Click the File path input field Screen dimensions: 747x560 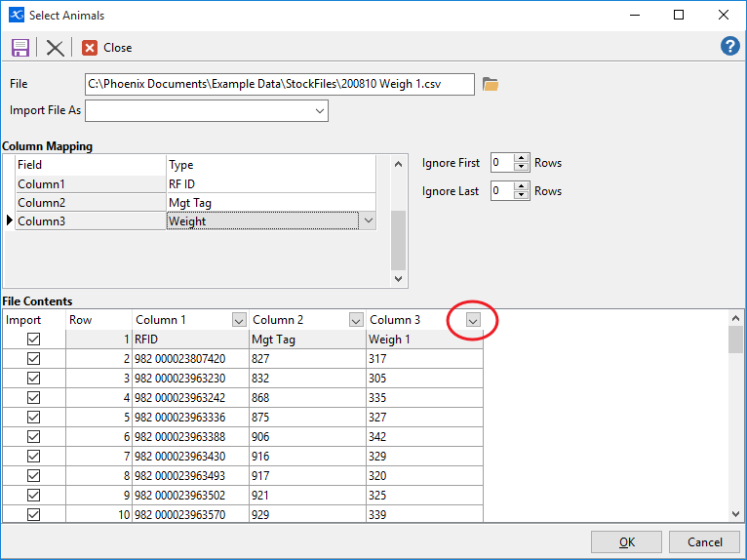click(280, 84)
